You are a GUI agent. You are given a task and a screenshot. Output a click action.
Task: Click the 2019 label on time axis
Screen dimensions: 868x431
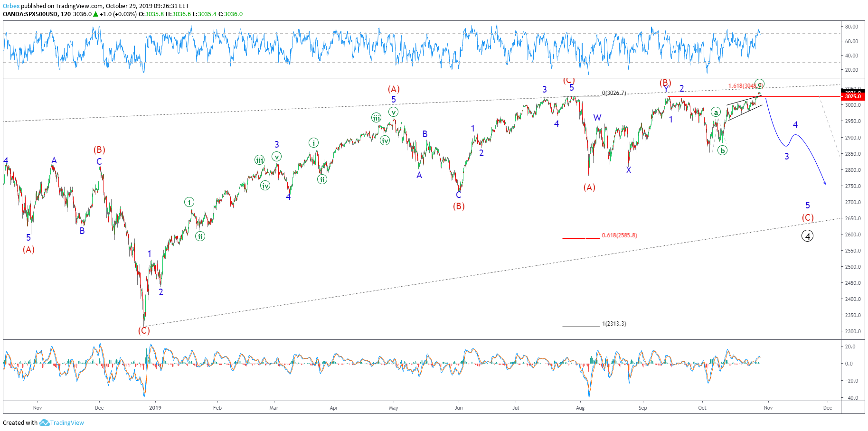[x=155, y=408]
